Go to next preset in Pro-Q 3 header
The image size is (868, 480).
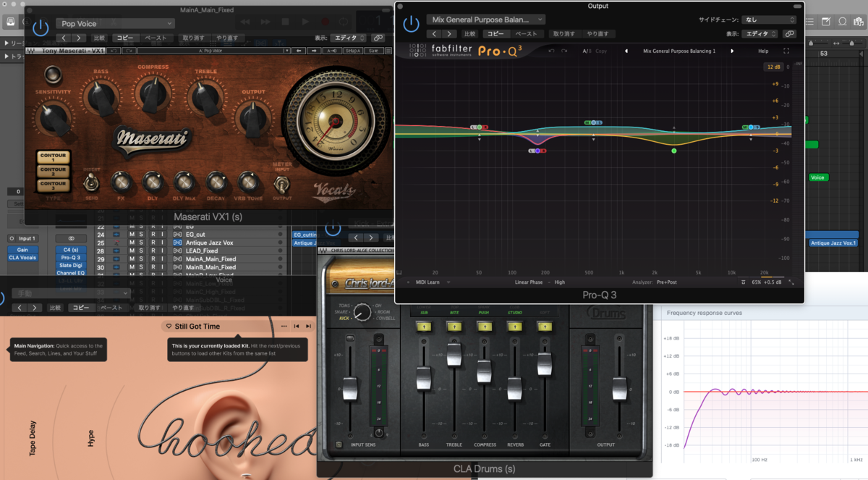pyautogui.click(x=450, y=34)
